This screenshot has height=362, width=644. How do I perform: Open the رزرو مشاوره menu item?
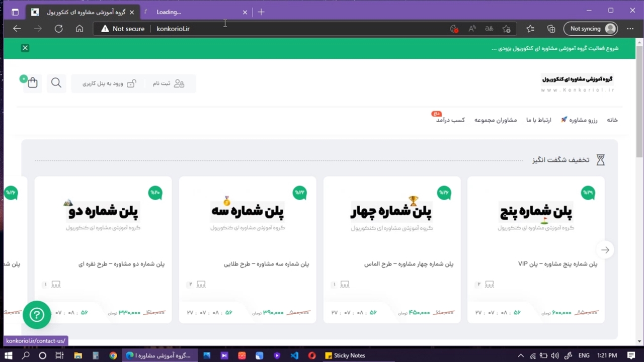click(x=579, y=120)
